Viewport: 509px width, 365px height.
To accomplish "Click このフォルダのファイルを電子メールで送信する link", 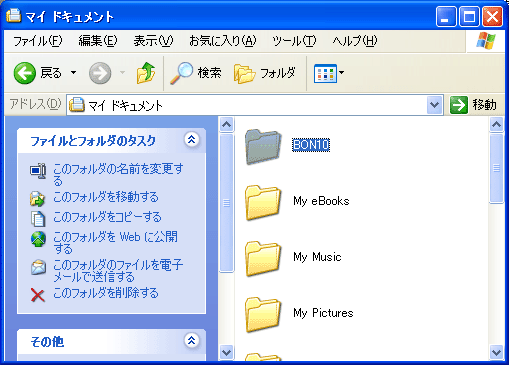I will 118,271.
